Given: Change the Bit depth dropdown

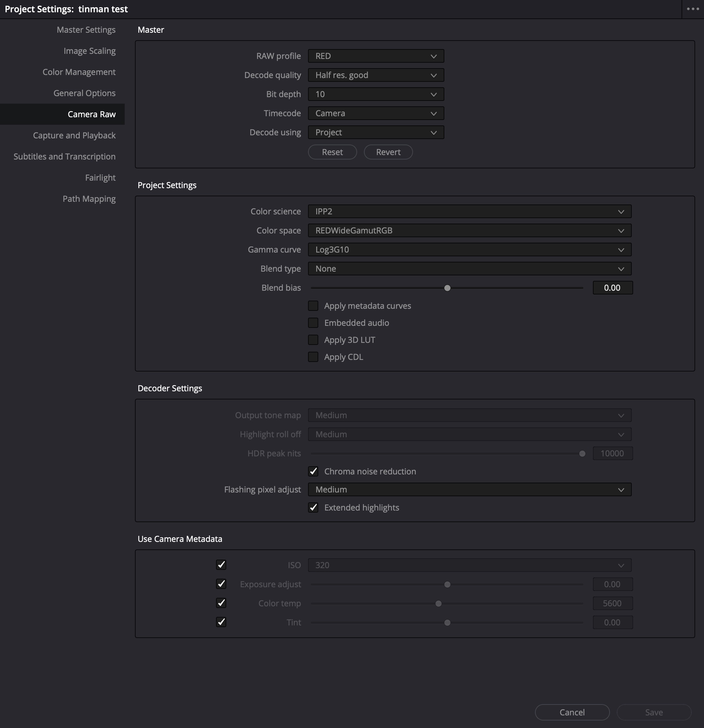Looking at the screenshot, I should tap(376, 94).
